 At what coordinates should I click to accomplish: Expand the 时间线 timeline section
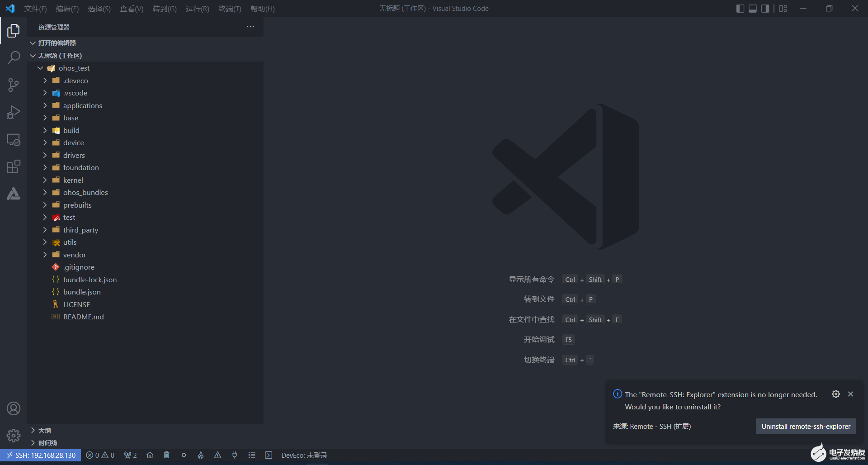tap(33, 443)
